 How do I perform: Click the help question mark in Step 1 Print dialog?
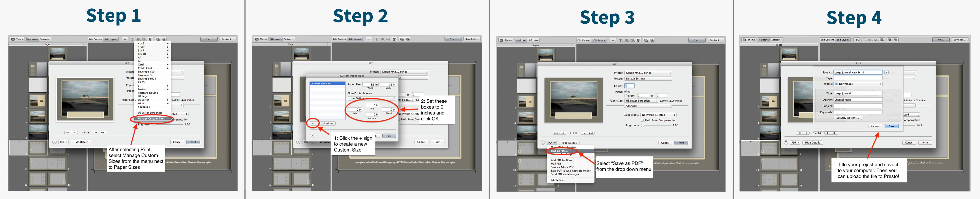pos(54,142)
